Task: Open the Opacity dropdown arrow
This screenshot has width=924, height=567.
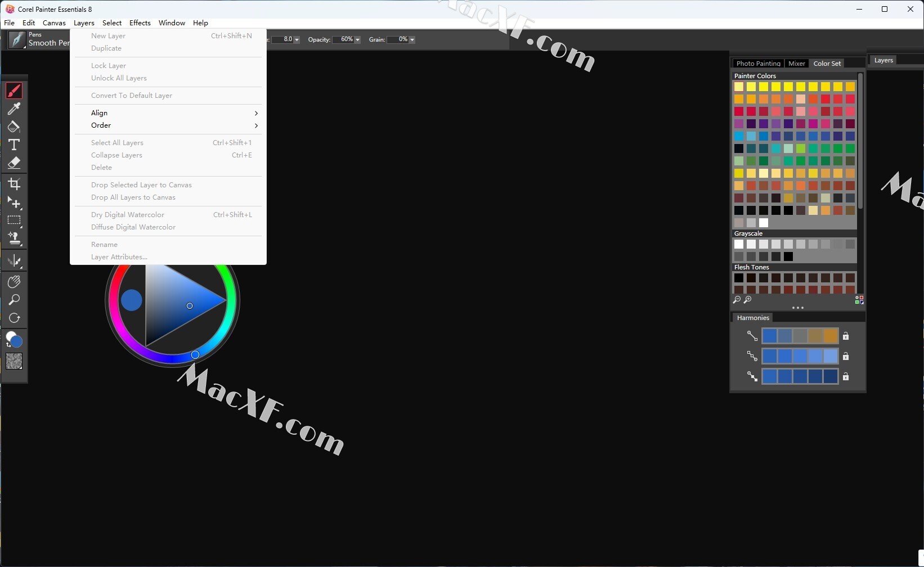Action: coord(357,40)
